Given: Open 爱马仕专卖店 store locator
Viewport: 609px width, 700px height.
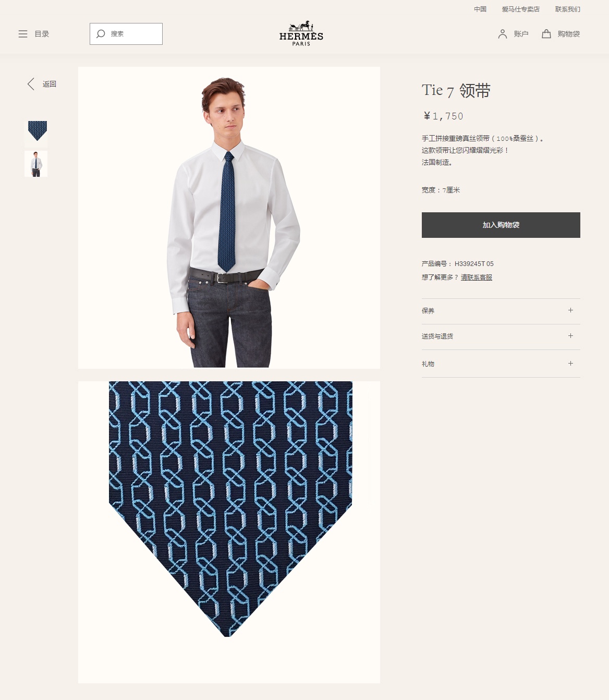Looking at the screenshot, I should [521, 9].
